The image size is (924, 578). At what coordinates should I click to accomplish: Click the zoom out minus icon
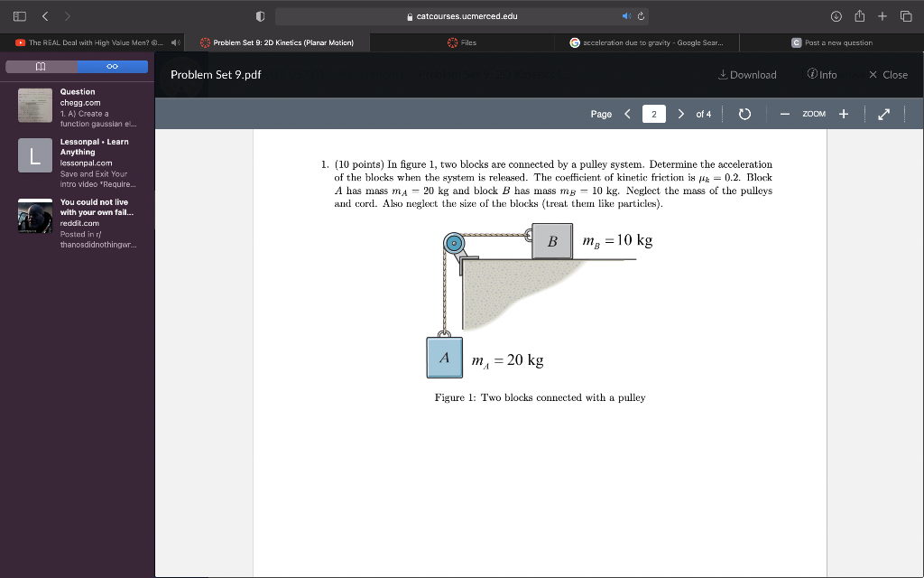coord(785,114)
